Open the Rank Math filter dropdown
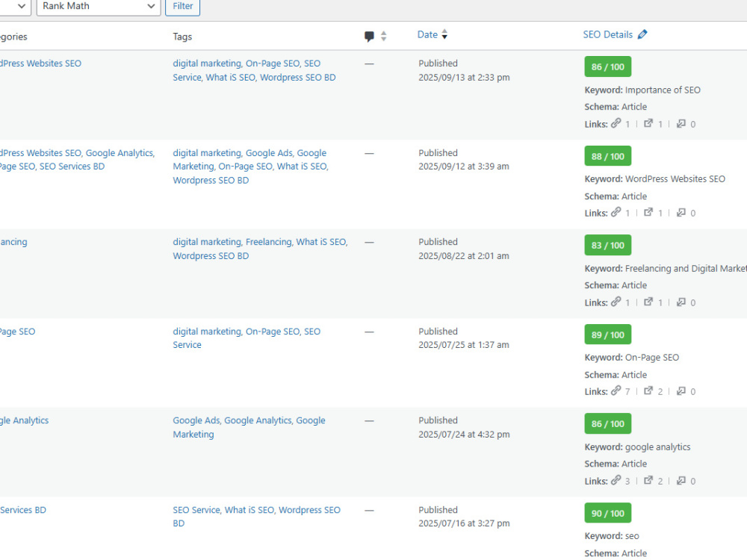Image resolution: width=747 pixels, height=560 pixels. coord(98,6)
